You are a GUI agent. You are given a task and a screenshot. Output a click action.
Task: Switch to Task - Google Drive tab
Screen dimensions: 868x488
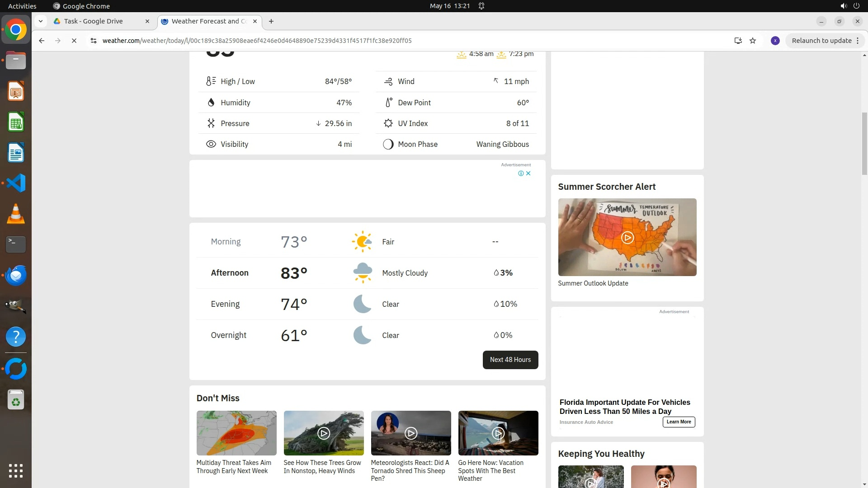(x=94, y=21)
